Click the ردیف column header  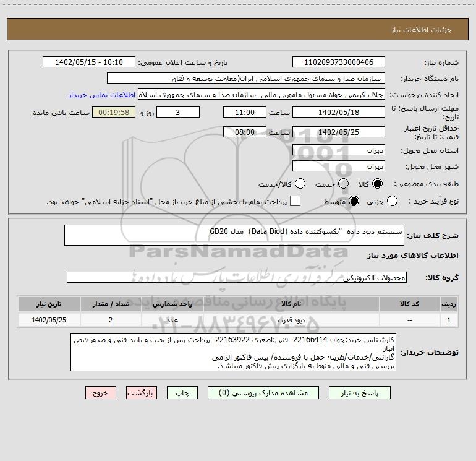[x=449, y=304]
